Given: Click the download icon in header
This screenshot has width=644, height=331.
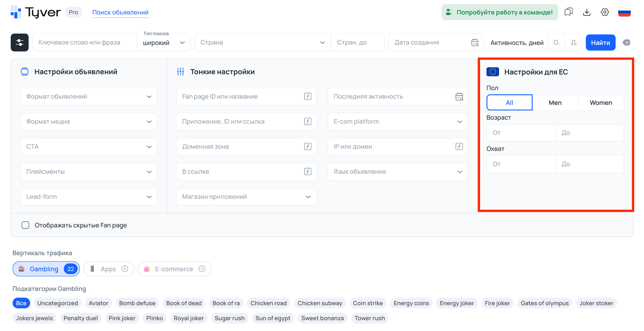Looking at the screenshot, I should (x=587, y=12).
